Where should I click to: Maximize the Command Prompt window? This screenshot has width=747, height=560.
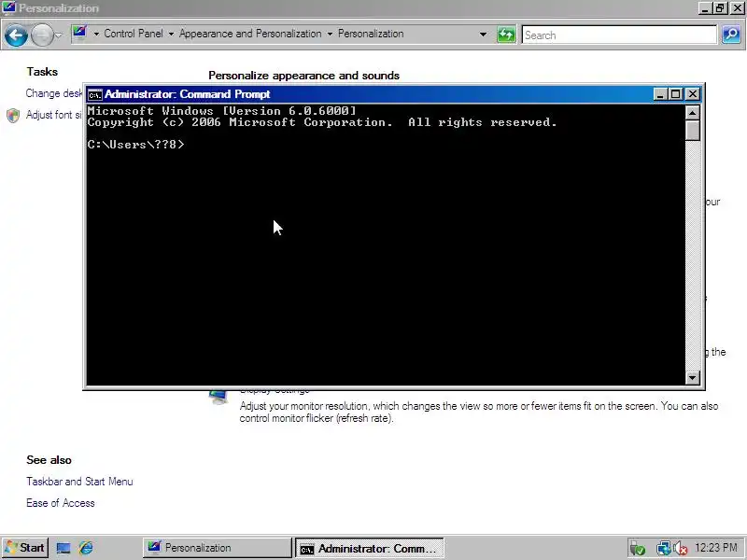[675, 94]
